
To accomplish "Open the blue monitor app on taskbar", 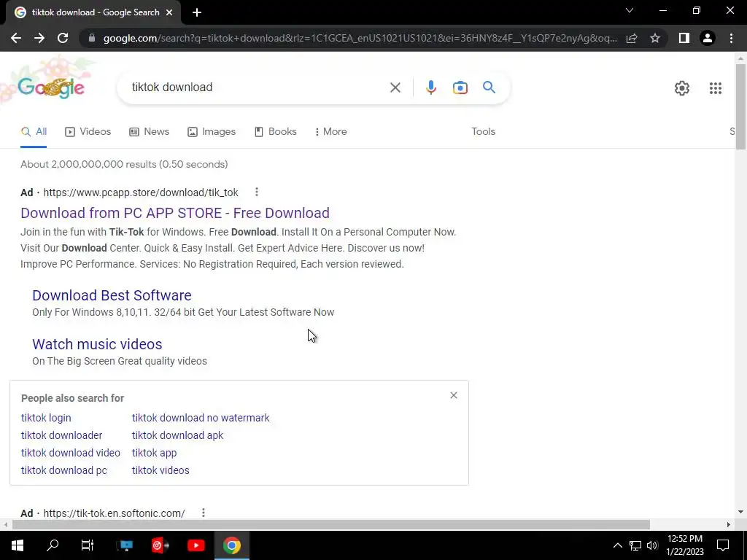I will 125,545.
